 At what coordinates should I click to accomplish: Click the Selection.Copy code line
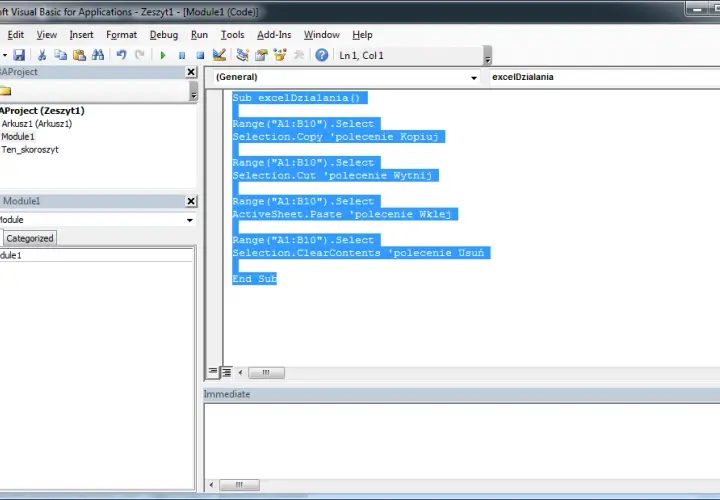335,137
